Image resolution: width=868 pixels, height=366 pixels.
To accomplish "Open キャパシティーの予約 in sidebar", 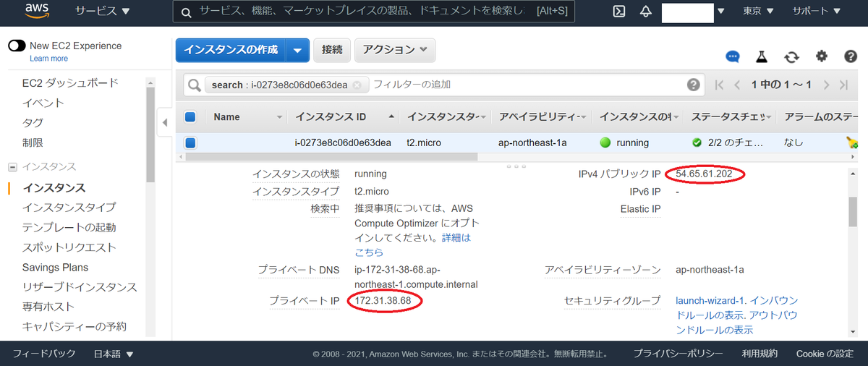I will pyautogui.click(x=74, y=326).
